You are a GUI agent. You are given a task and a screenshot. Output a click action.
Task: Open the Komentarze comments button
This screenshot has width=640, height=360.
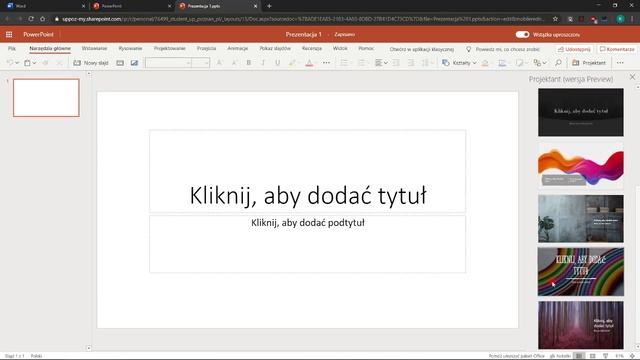(x=617, y=49)
